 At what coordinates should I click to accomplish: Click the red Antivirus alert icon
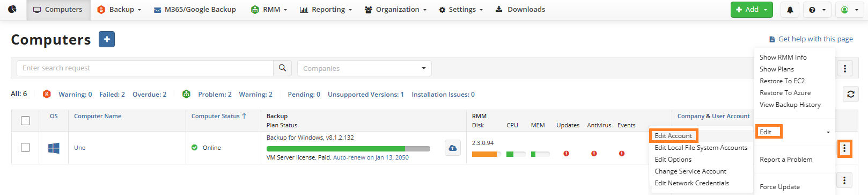coord(594,154)
